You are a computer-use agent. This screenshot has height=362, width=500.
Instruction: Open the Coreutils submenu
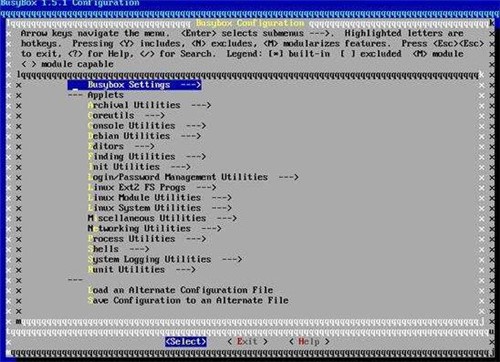[126, 116]
